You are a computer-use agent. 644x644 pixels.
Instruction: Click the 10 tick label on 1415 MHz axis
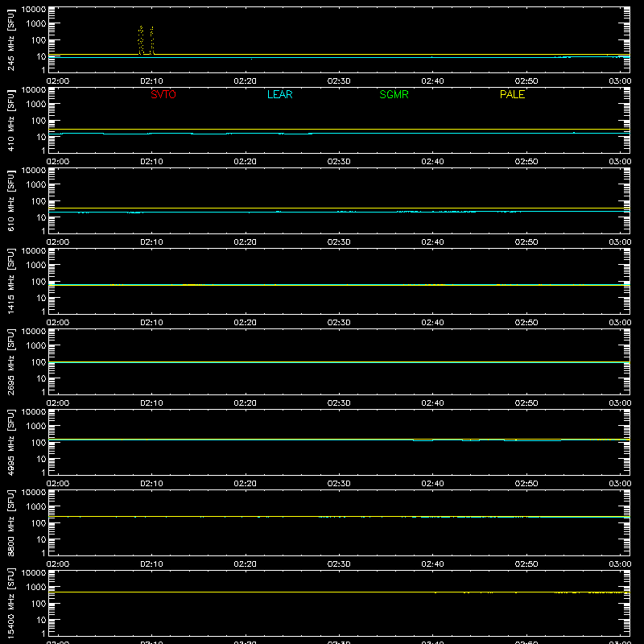pyautogui.click(x=41, y=298)
